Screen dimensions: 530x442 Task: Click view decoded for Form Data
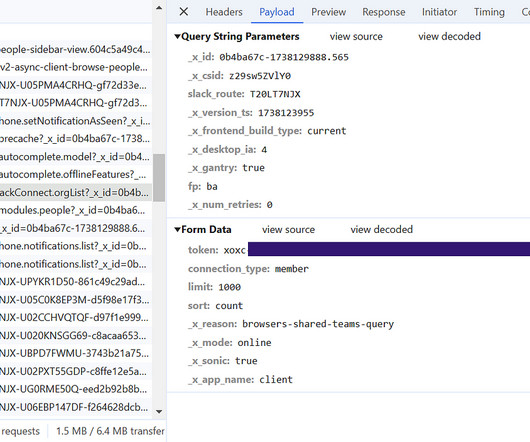382,229
